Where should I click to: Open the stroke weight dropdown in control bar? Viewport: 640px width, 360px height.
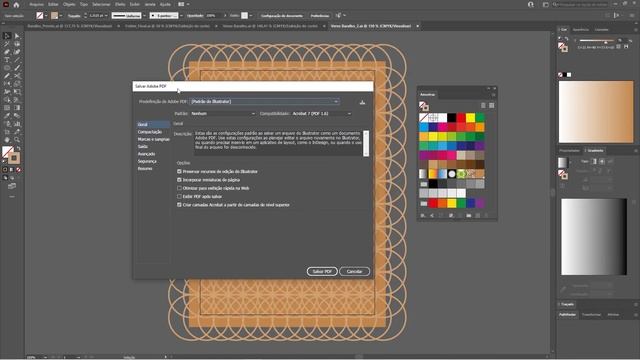[x=106, y=16]
